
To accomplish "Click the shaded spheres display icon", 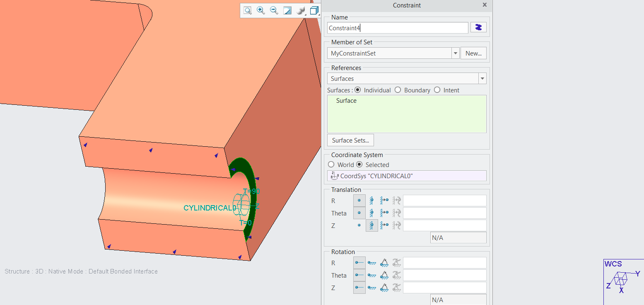I will 300,10.
